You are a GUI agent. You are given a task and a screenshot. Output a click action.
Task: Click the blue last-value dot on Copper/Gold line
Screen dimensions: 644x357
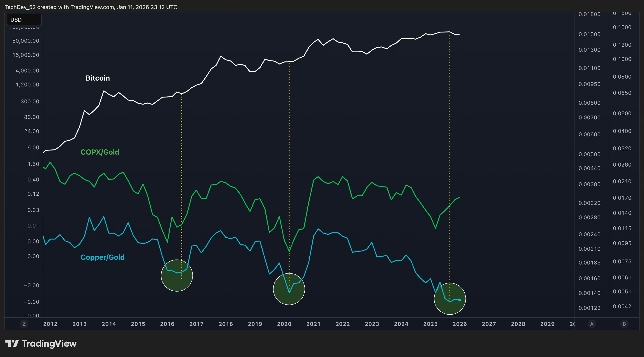click(459, 300)
